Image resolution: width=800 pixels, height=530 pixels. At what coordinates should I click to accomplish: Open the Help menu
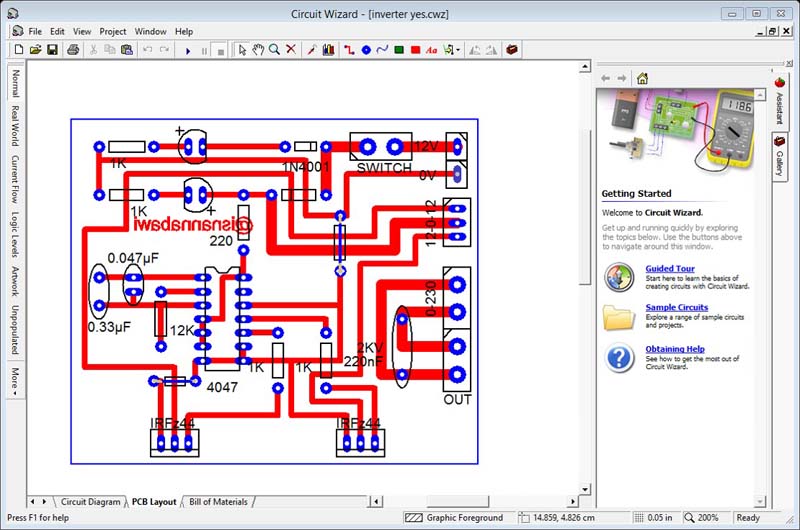184,32
